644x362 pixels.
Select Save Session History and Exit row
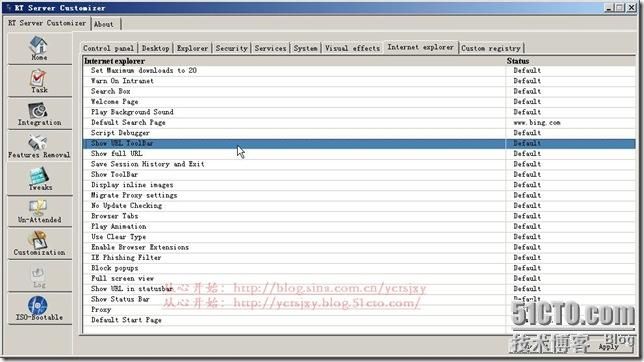(359, 164)
